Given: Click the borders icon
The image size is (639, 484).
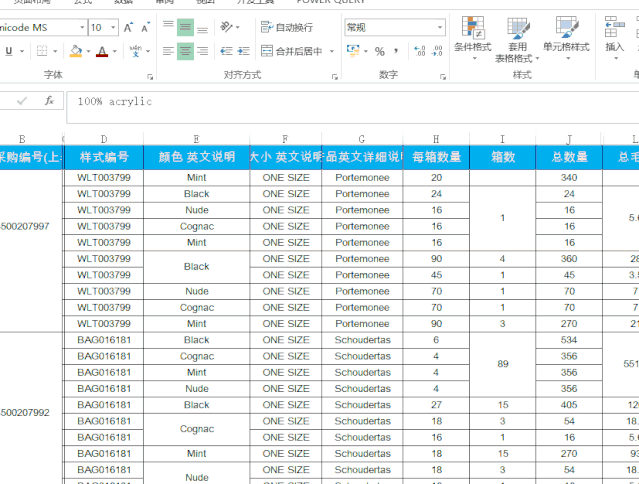Looking at the screenshot, I should point(42,51).
